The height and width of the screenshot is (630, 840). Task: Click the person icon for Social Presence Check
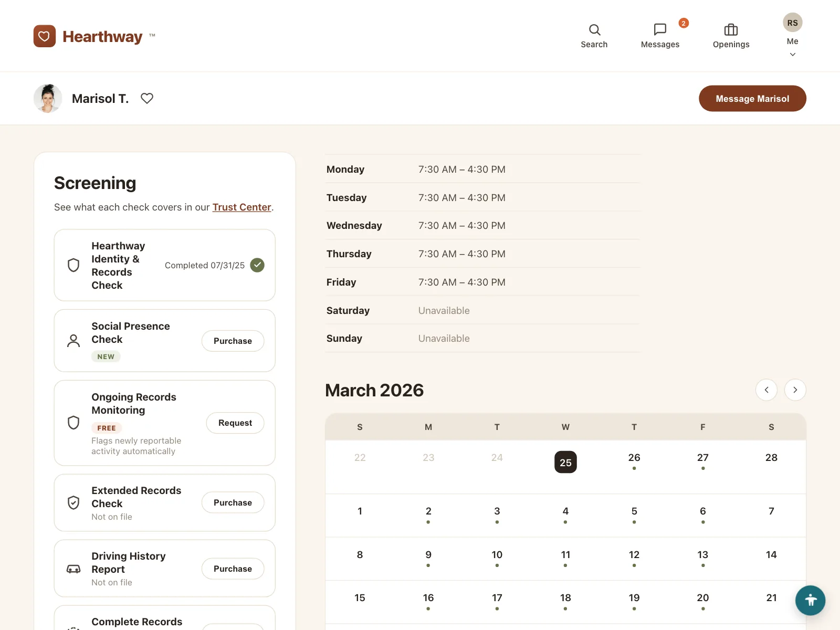(73, 341)
